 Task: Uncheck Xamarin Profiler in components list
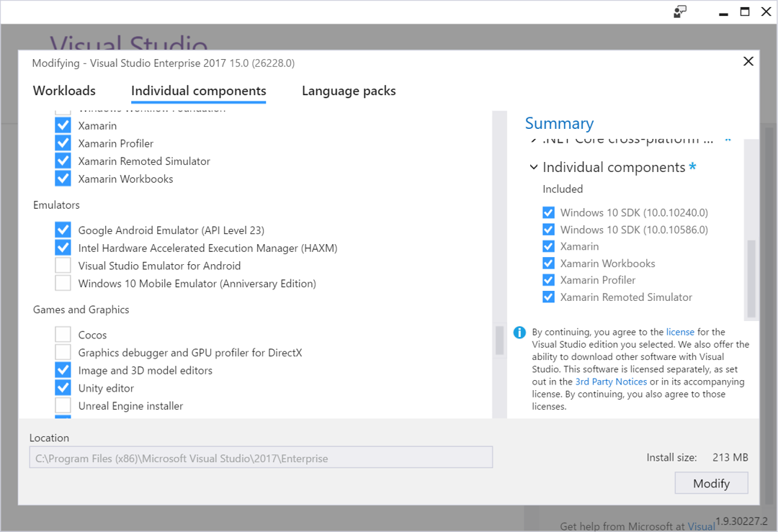63,143
